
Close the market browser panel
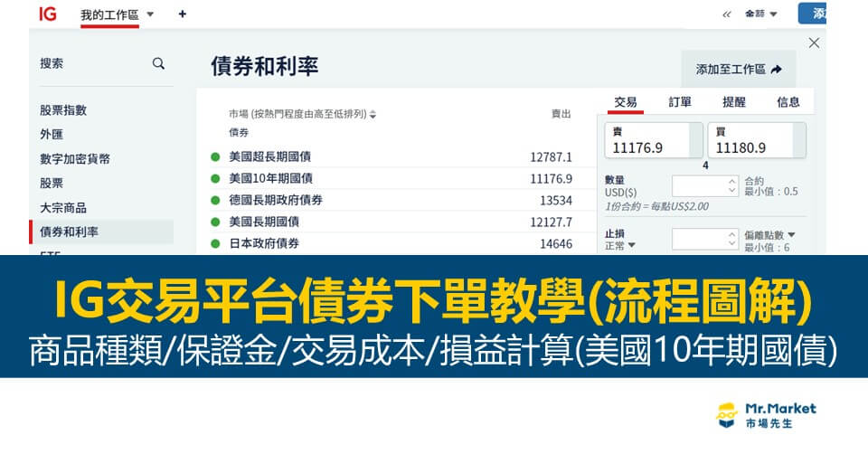point(814,43)
